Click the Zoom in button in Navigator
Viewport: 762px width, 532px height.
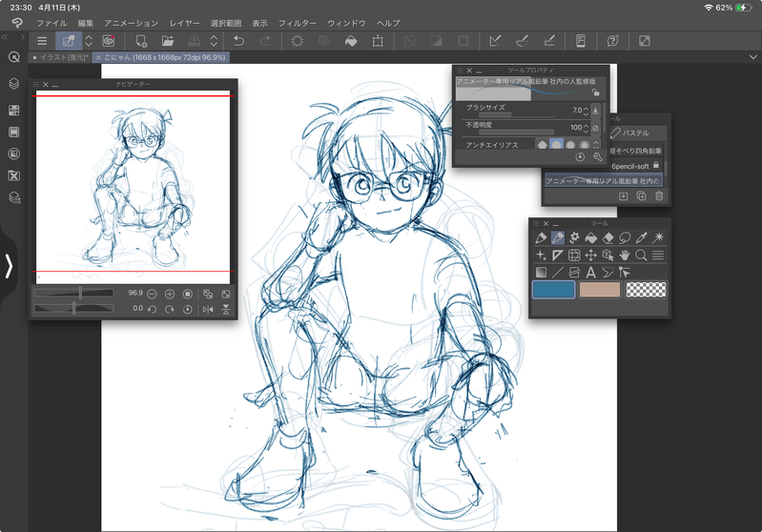(x=170, y=294)
